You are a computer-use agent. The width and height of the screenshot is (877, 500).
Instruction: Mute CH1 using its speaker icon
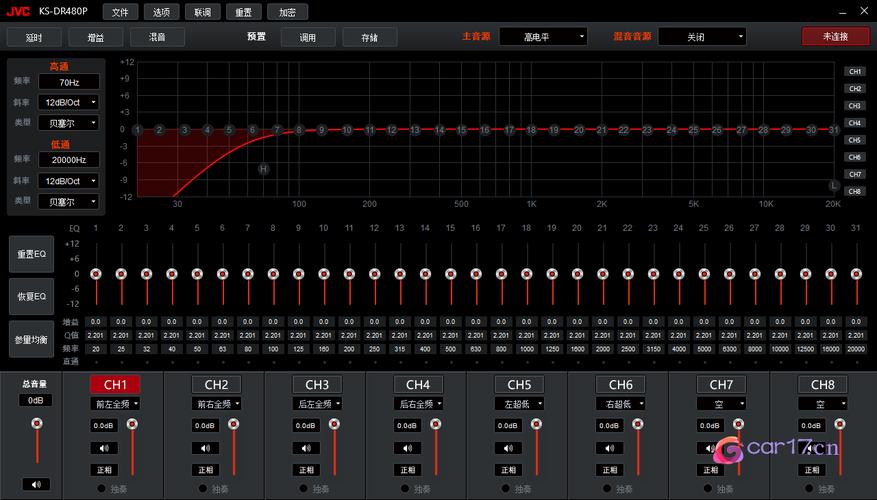click(104, 448)
